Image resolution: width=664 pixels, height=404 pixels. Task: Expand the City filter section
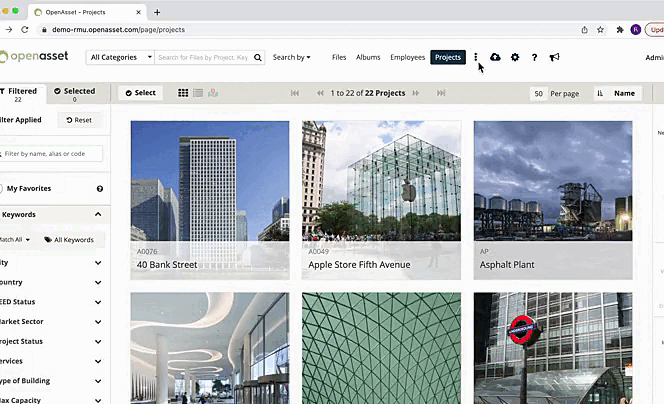click(x=98, y=263)
